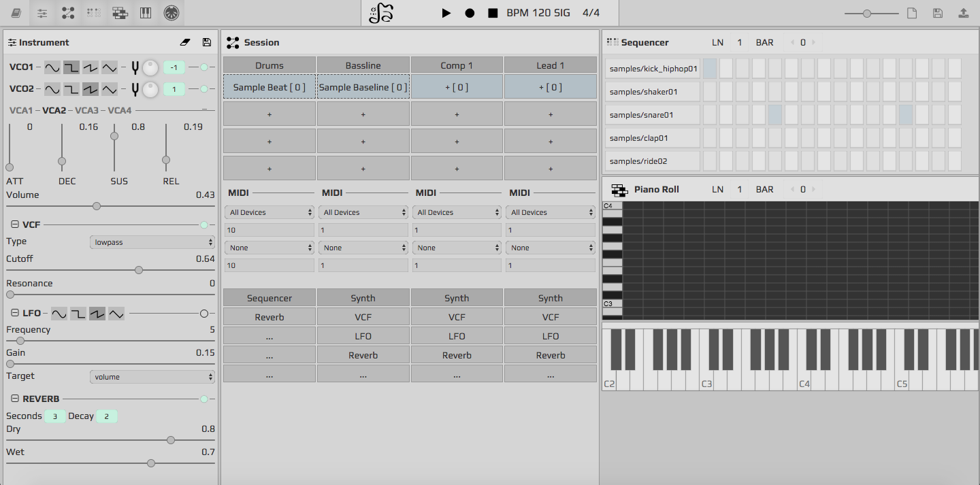
Task: Save the instrument preset via floppy icon
Action: pos(207,42)
